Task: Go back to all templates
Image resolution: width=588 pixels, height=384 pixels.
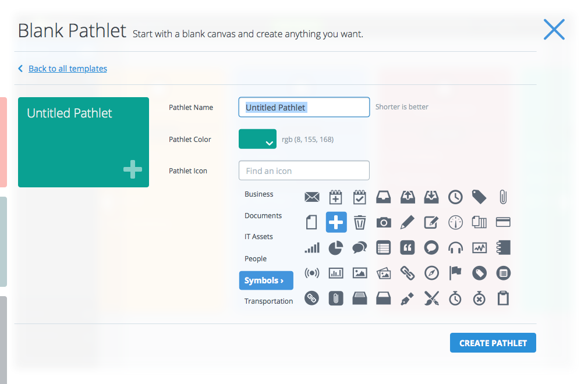Action: point(67,68)
